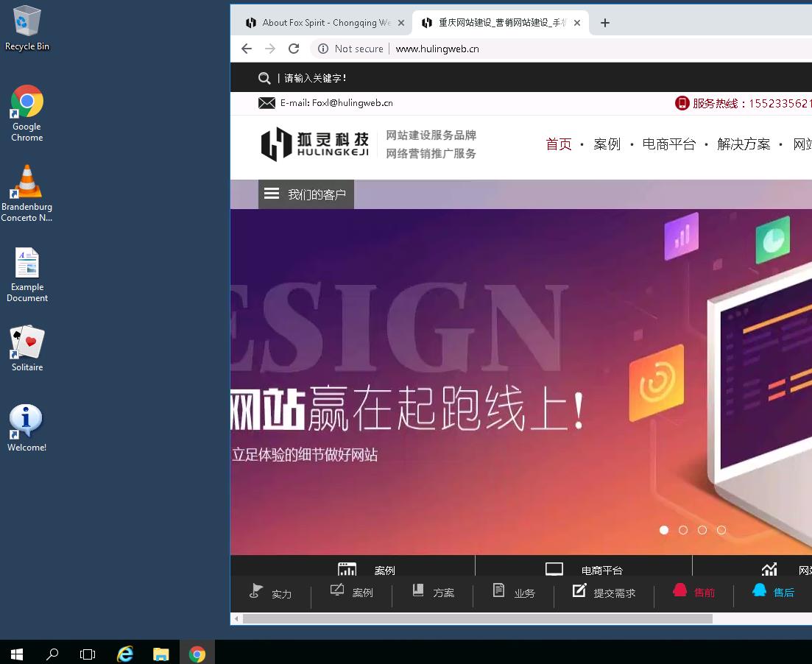Open the 售后 blue QQ chat icon

[760, 589]
